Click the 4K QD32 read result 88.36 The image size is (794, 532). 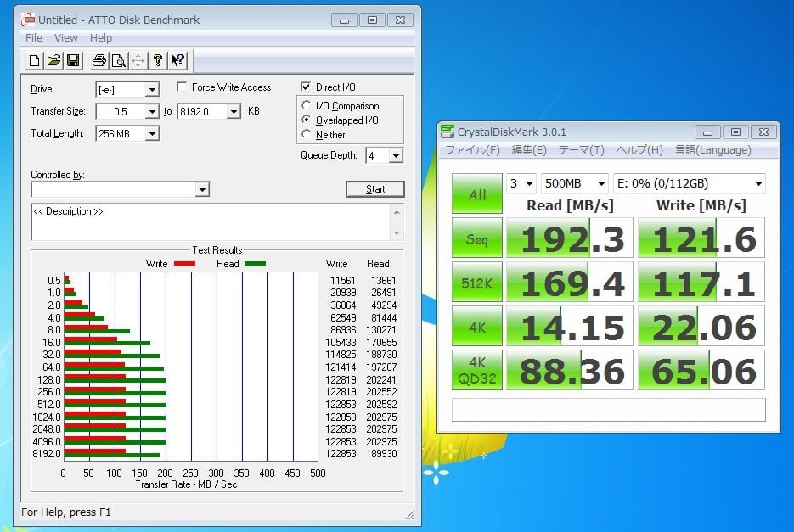[570, 370]
